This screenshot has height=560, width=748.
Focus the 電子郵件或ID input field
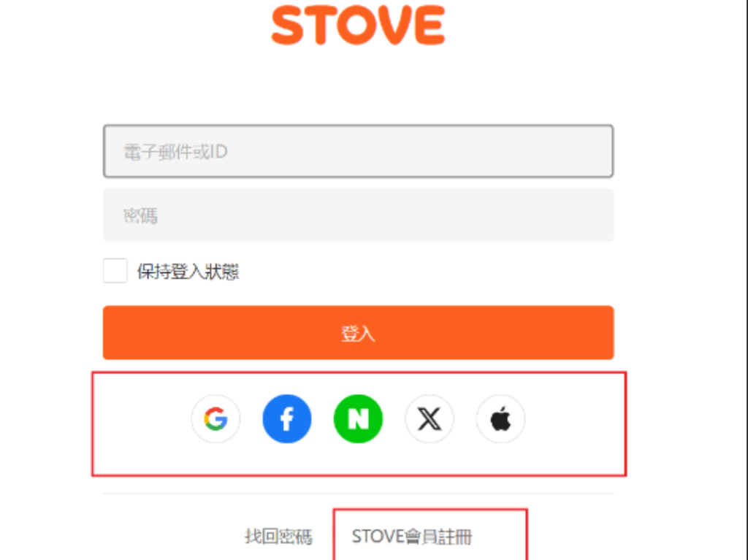pos(358,151)
